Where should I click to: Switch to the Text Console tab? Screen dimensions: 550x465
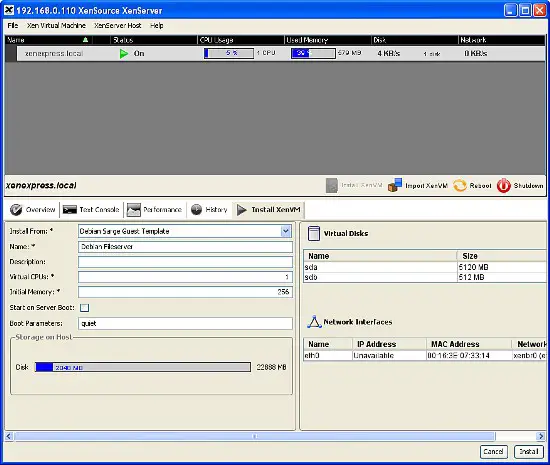coord(91,210)
